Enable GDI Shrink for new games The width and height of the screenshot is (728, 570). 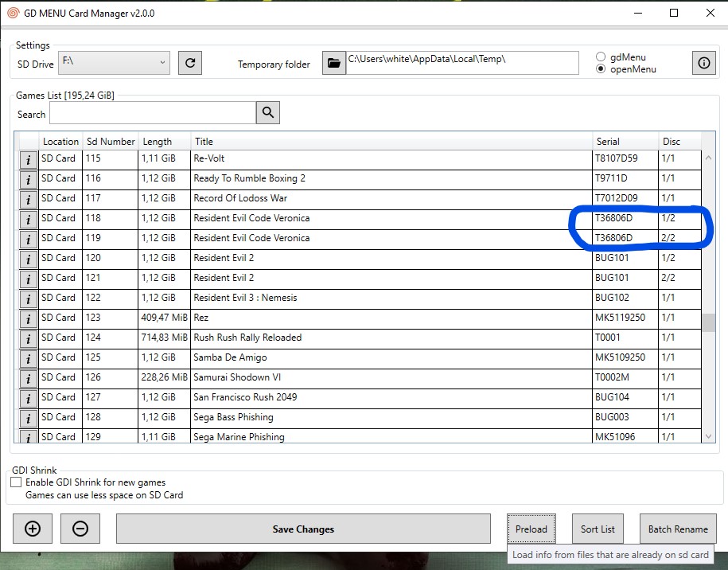(16, 482)
